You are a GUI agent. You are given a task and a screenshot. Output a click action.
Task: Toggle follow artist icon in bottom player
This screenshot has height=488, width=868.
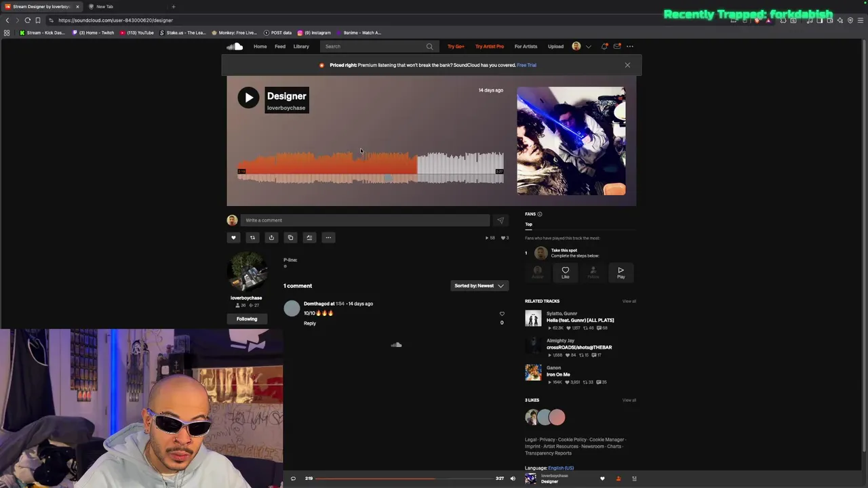click(x=618, y=479)
